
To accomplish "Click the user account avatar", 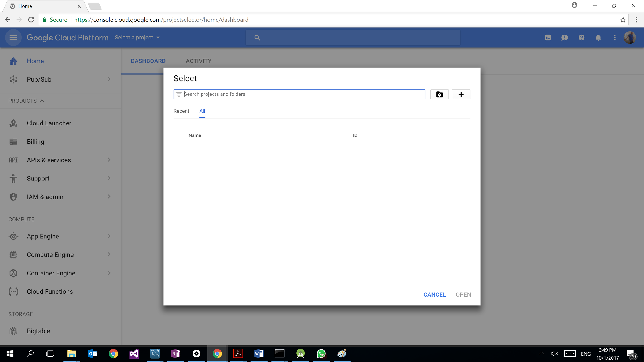I will 630,38.
